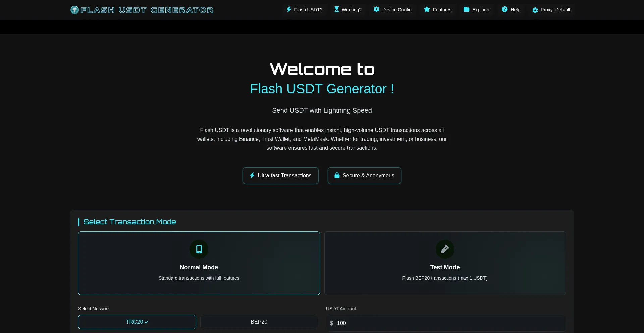Click the lightning icon in Ultra-fast Transactions badge
Image resolution: width=644 pixels, height=333 pixels.
[x=252, y=175]
